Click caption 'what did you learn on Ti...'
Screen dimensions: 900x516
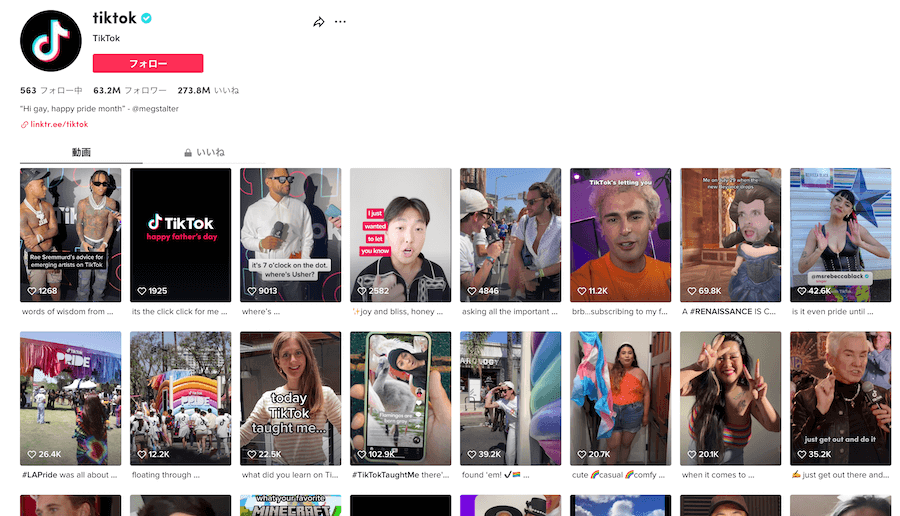click(x=290, y=475)
